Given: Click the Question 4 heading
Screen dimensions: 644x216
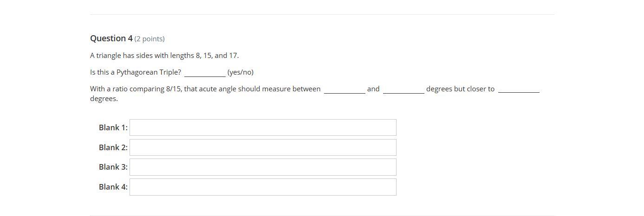Looking at the screenshot, I should 111,38.
